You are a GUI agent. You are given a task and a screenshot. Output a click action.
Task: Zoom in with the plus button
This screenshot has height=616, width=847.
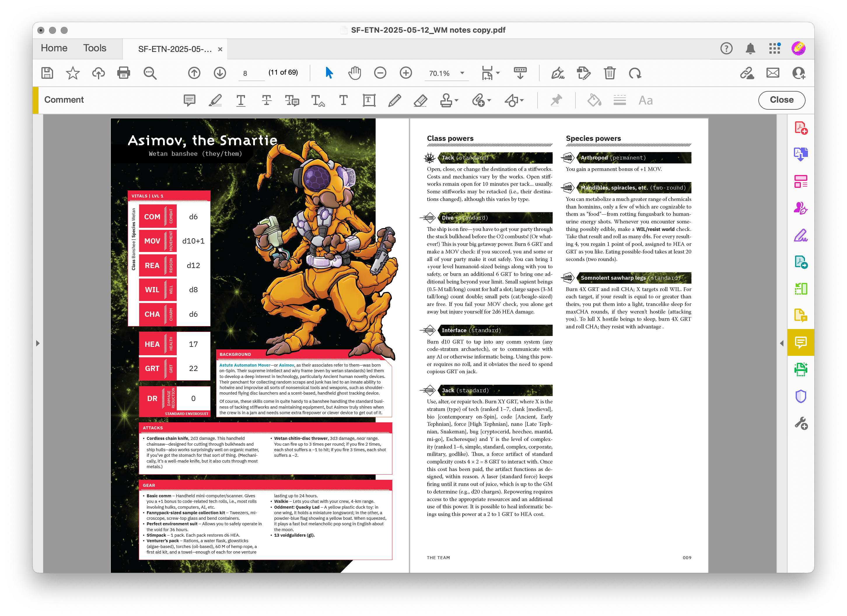(406, 73)
